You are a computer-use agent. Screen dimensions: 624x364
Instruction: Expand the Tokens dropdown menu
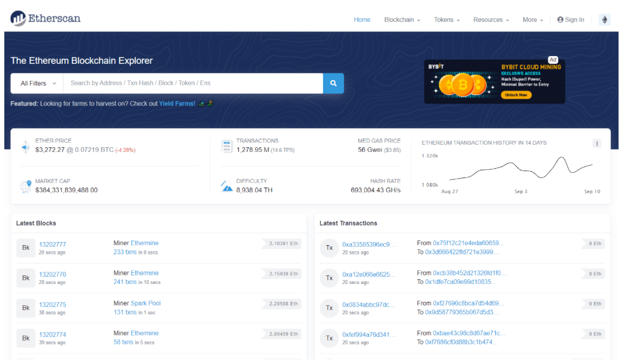446,20
